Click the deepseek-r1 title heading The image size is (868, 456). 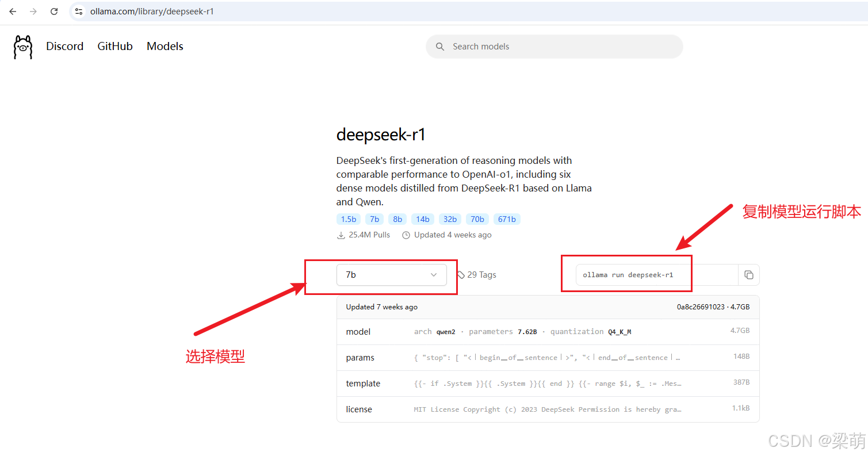pos(381,135)
